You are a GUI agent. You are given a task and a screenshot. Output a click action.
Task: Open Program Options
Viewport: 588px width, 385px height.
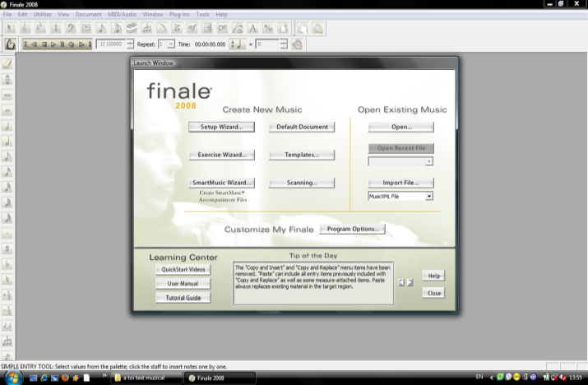[353, 229]
